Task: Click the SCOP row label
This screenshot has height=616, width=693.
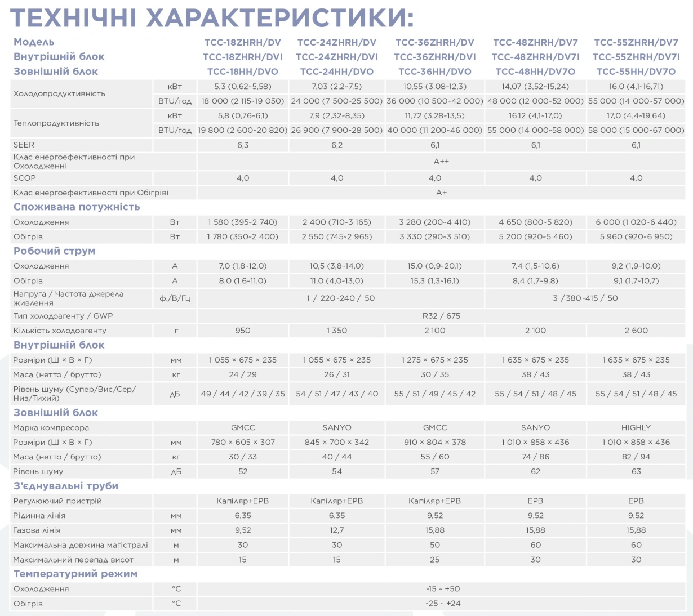Action: (x=25, y=178)
